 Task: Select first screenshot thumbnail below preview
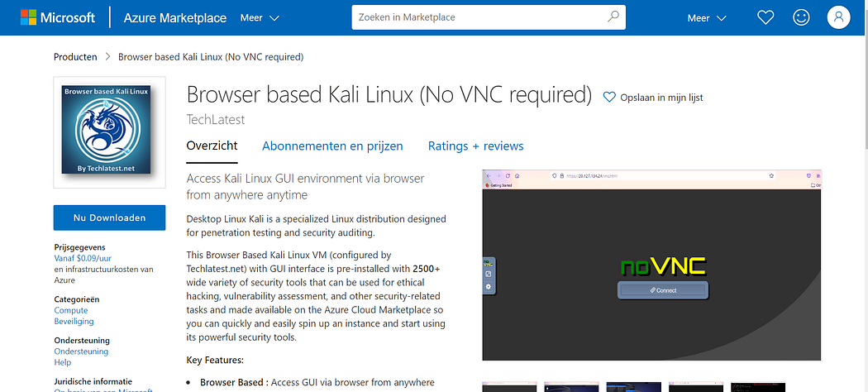click(509, 386)
